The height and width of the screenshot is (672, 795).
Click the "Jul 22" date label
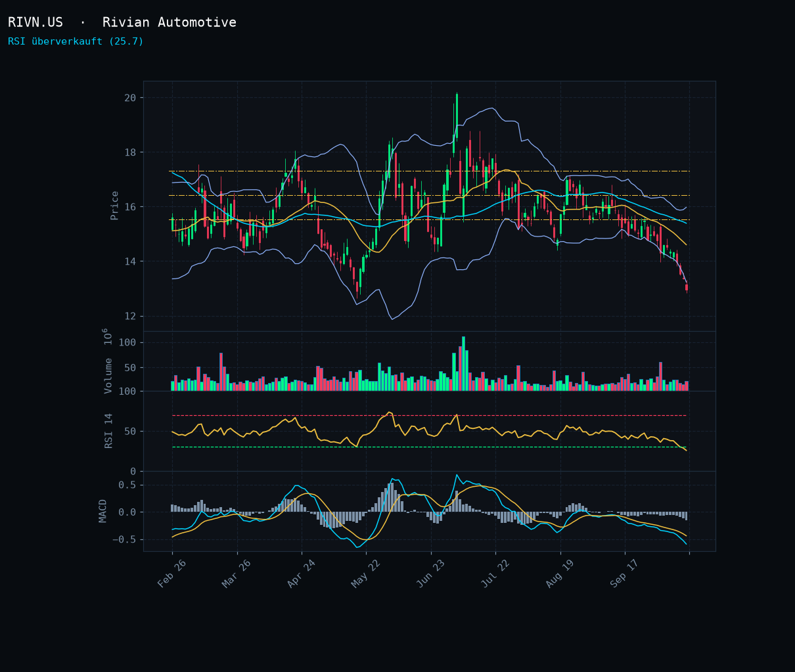pos(495,573)
